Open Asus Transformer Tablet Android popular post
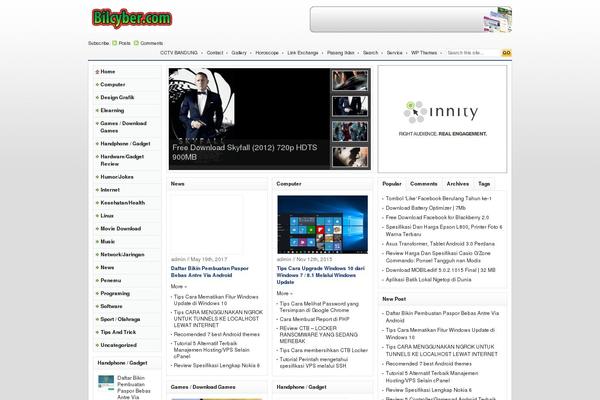The width and height of the screenshot is (600, 400). [440, 244]
